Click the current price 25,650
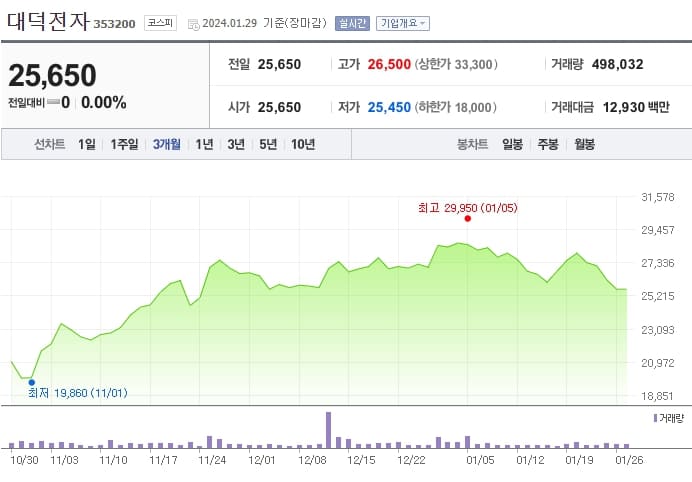Viewport: 692px width, 482px height. [x=52, y=75]
